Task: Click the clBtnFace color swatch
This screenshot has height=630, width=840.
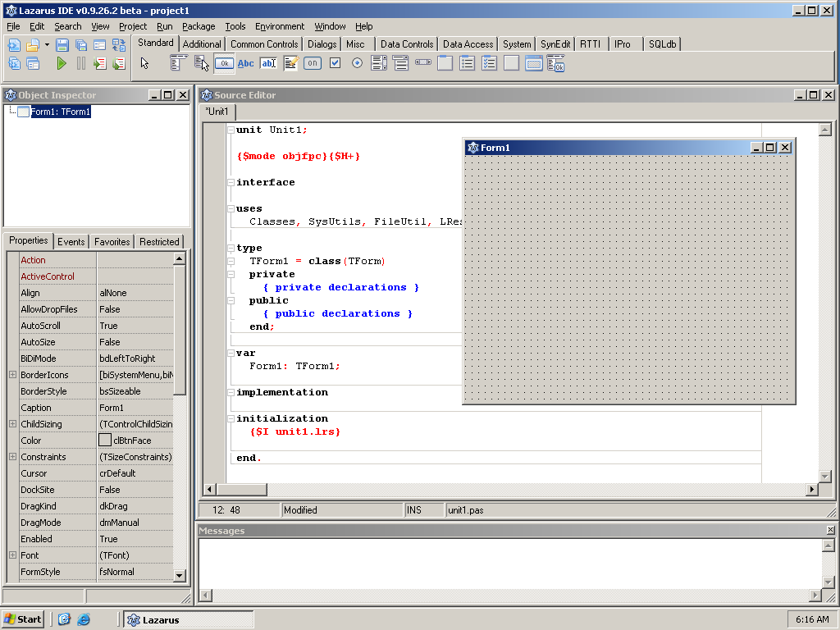Action: (105, 441)
